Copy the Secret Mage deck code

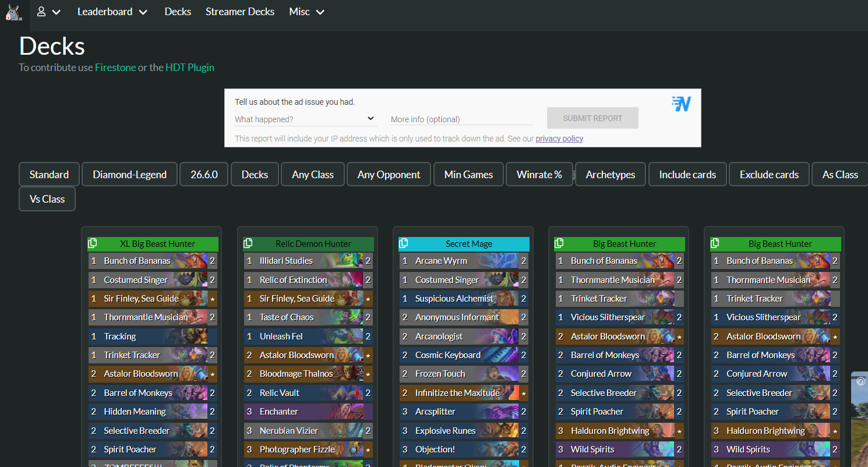[x=403, y=243]
